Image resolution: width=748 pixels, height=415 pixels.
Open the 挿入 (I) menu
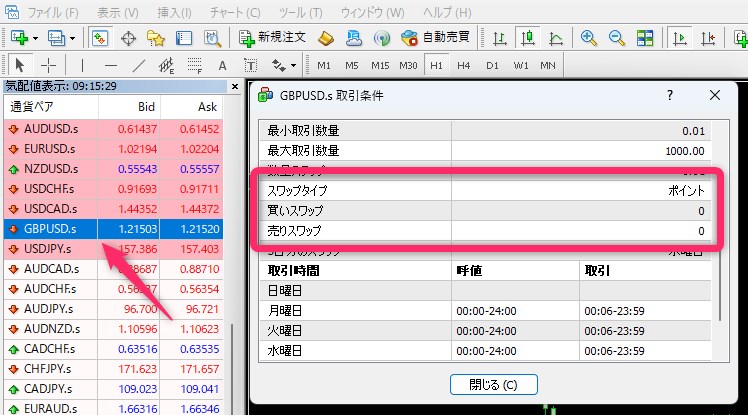pos(174,12)
